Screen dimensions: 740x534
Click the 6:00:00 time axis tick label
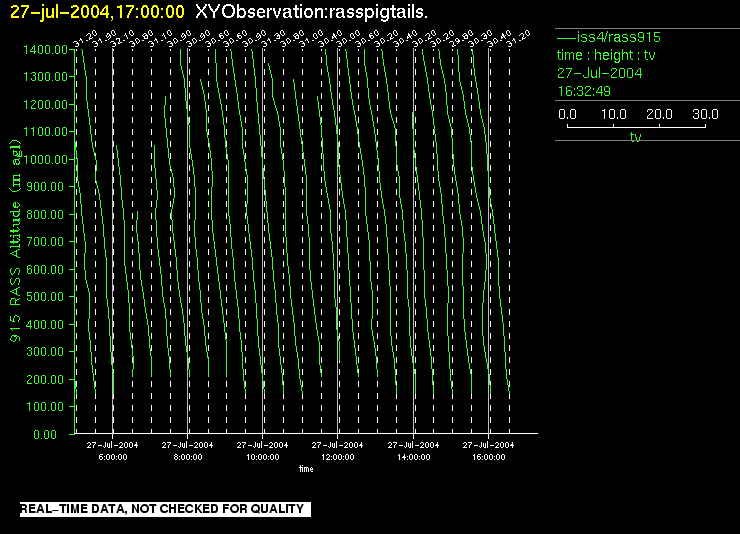[113, 456]
